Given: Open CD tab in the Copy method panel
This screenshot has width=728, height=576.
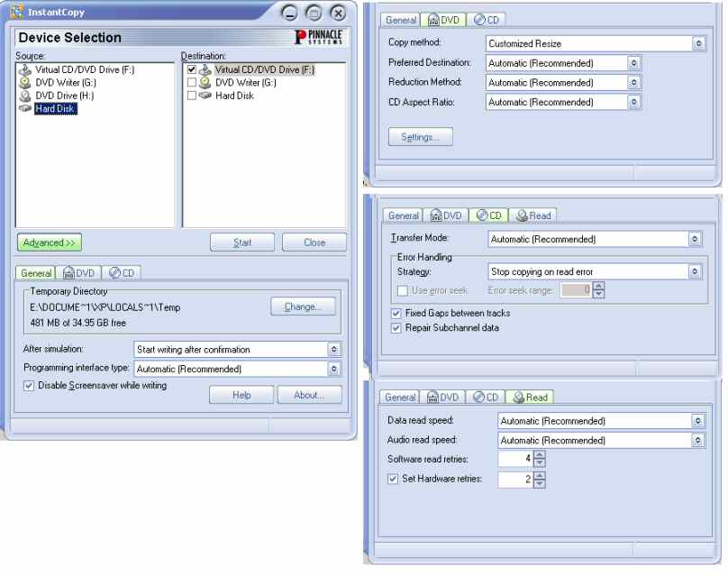Looking at the screenshot, I should pos(487,20).
